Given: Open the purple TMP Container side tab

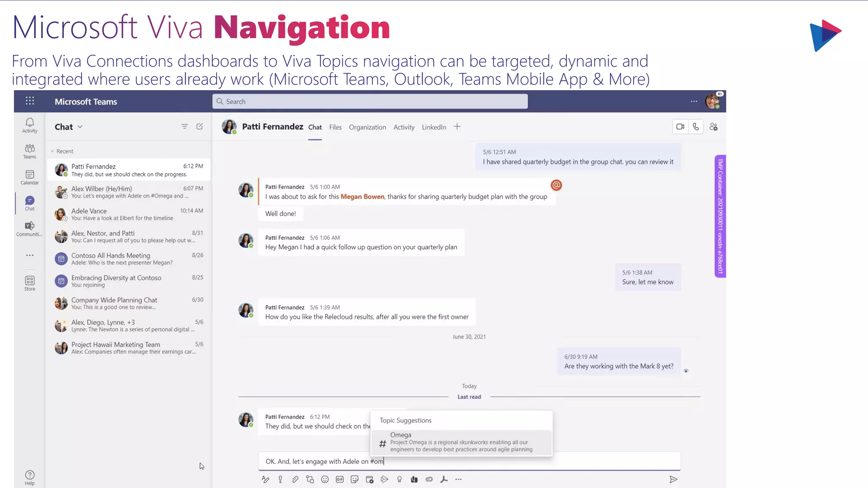Looking at the screenshot, I should point(720,216).
